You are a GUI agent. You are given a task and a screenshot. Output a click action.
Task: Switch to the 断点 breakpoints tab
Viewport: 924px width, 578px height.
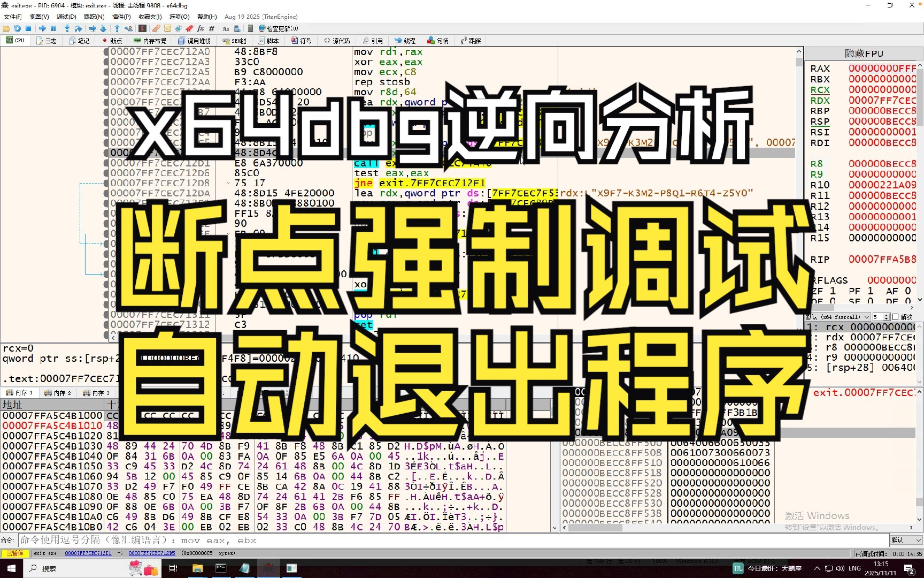pos(112,41)
